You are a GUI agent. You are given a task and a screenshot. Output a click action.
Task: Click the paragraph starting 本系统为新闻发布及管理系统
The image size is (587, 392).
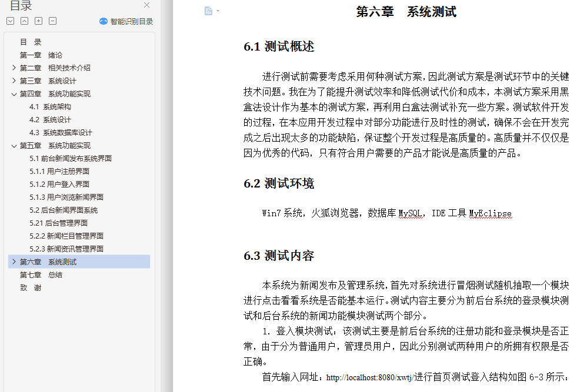406,301
